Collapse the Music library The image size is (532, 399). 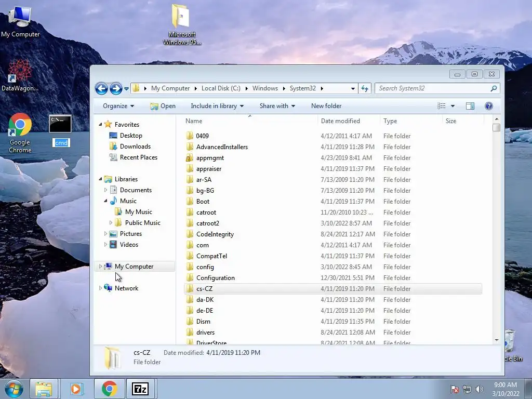pyautogui.click(x=105, y=201)
